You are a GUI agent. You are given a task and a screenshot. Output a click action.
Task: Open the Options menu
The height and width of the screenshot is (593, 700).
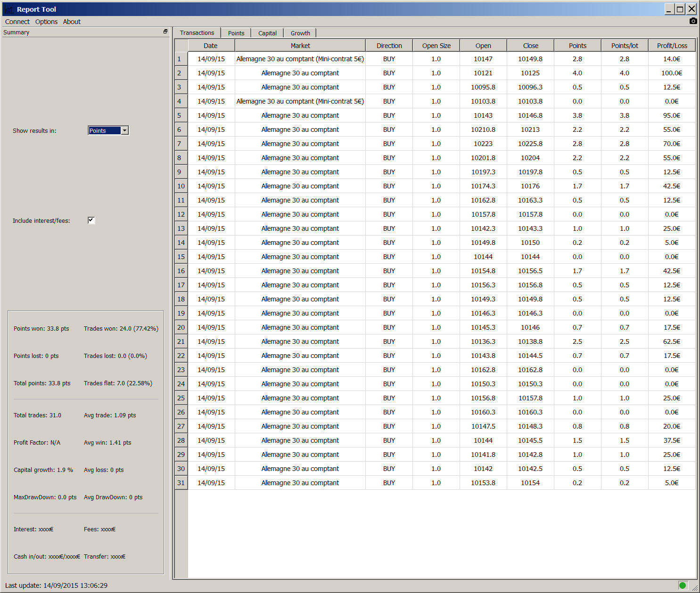[x=46, y=22]
